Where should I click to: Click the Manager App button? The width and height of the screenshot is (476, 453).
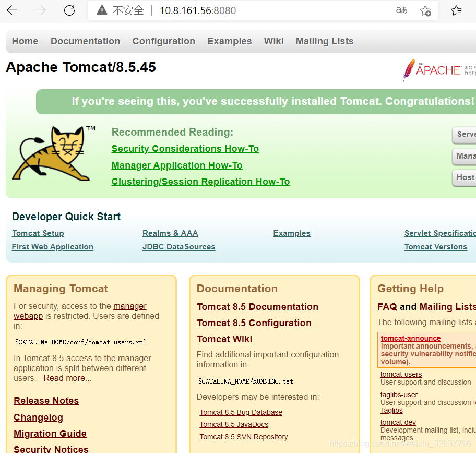[x=464, y=156]
